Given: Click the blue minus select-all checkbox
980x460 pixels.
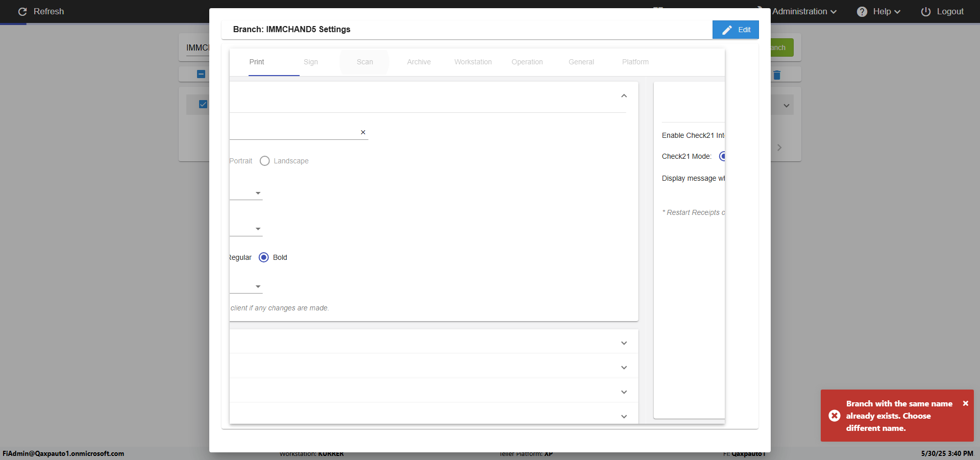Looking at the screenshot, I should click(x=201, y=74).
